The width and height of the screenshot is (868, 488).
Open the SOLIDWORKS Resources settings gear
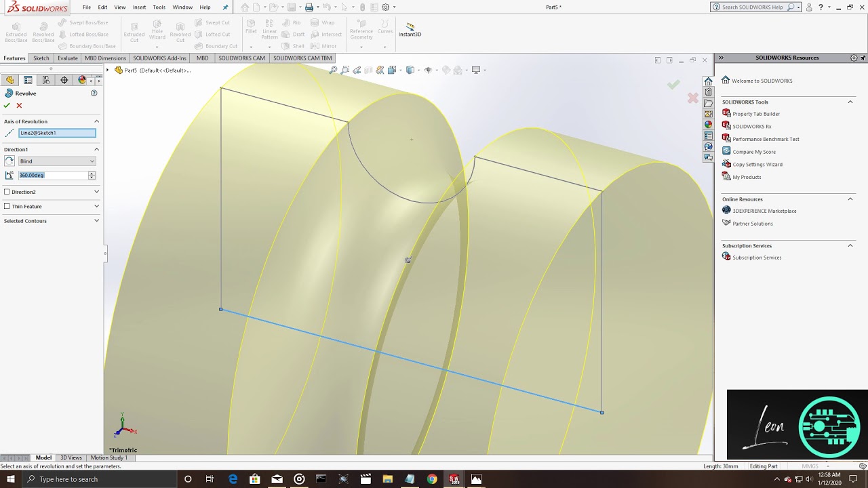(x=854, y=58)
